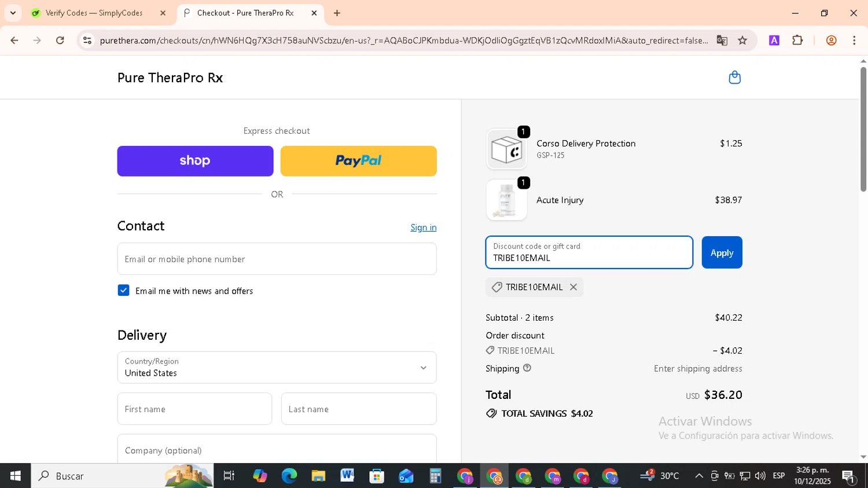Open the volume speaker icon

click(x=760, y=476)
